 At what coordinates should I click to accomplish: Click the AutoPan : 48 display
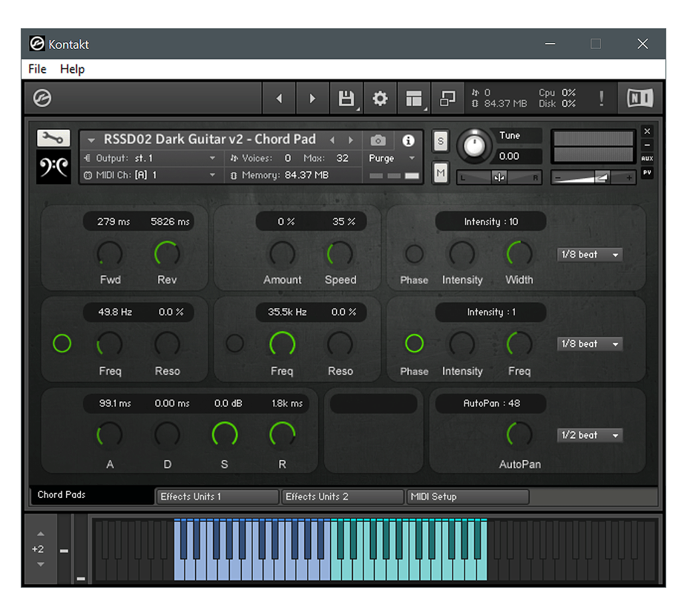coord(490,403)
